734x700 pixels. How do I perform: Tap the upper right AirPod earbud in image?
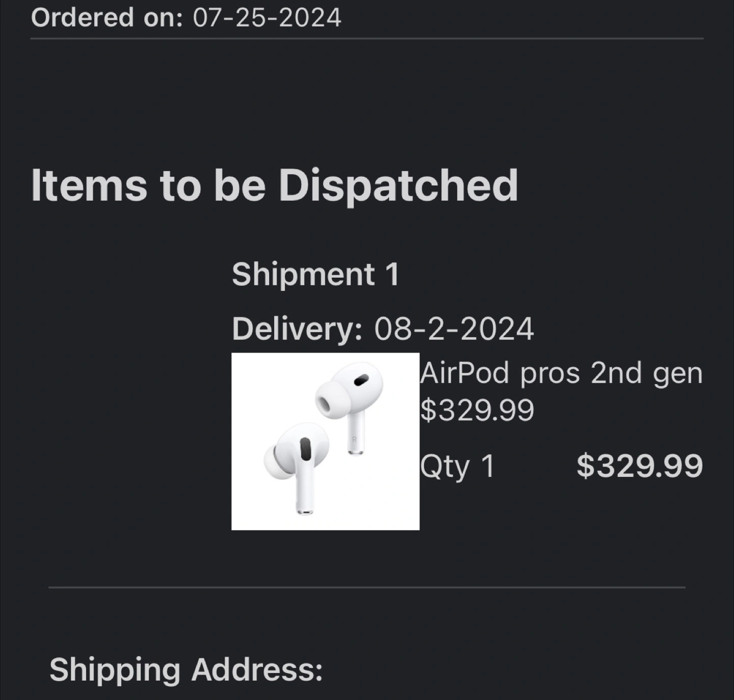(x=349, y=397)
